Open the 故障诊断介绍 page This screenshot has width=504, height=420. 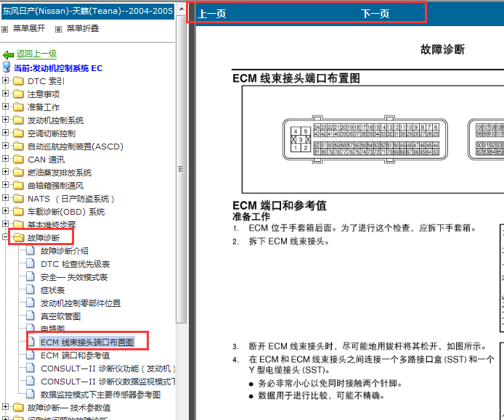coord(65,251)
